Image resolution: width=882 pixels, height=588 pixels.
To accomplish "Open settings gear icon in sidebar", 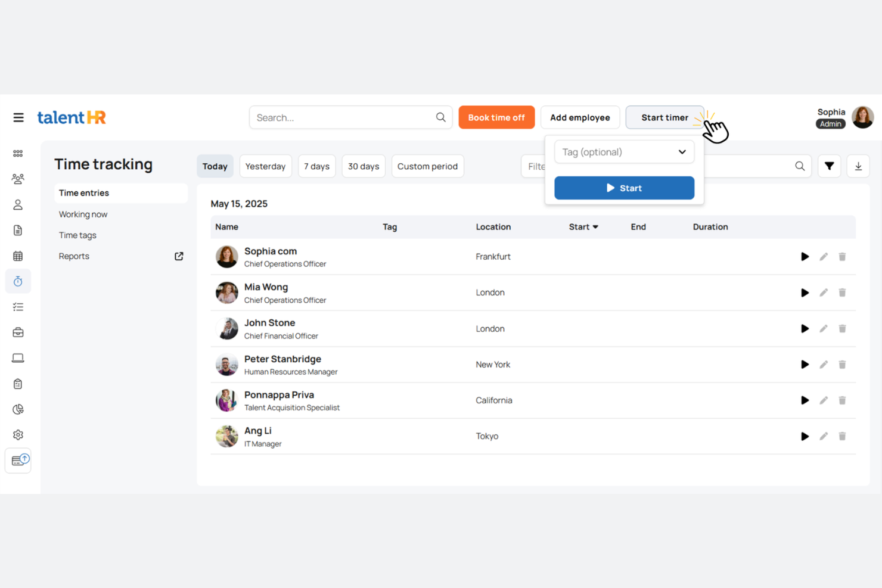I will pos(18,435).
